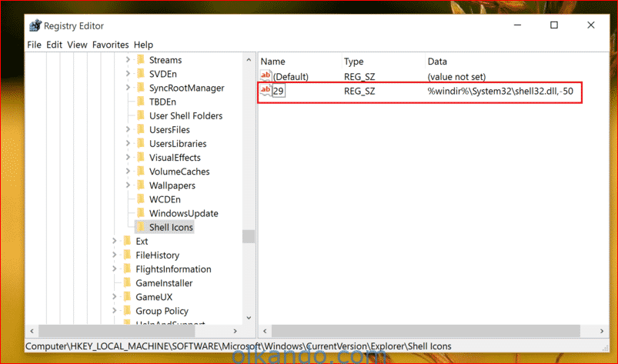This screenshot has width=618, height=364.
Task: Open the File menu
Action: [34, 45]
